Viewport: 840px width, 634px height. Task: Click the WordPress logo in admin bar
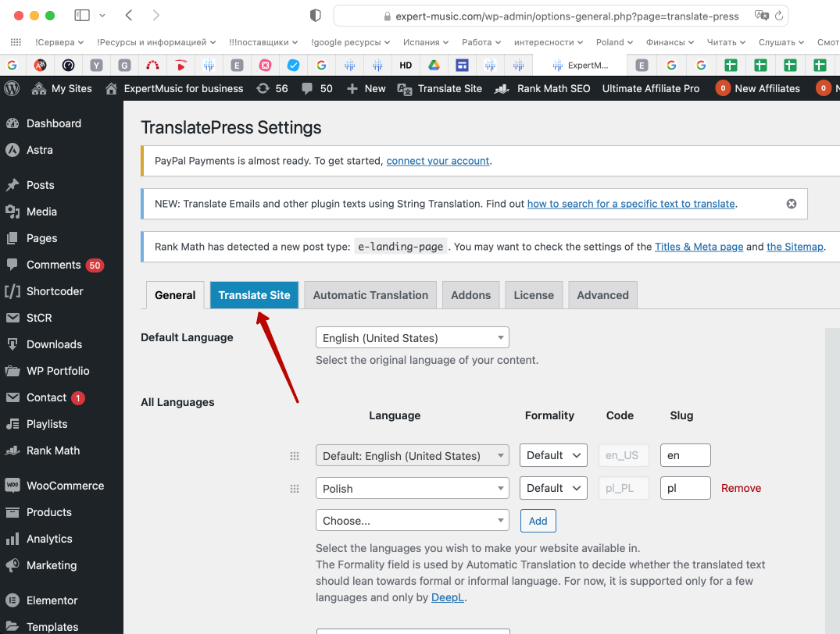pos(12,88)
